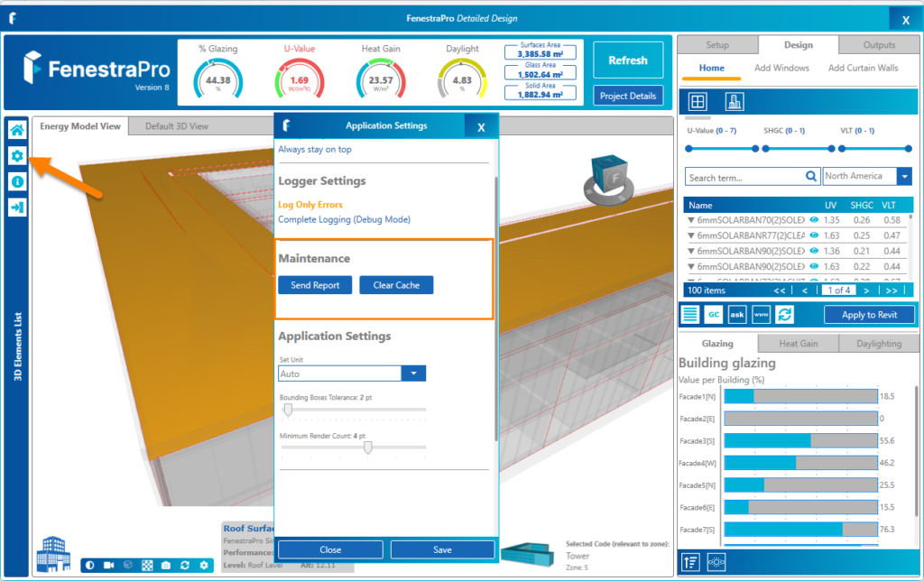The height and width of the screenshot is (581, 924).
Task: Toggle eye icon for 6mmSOLARBAN70(2)SOLE row
Action: (x=814, y=220)
